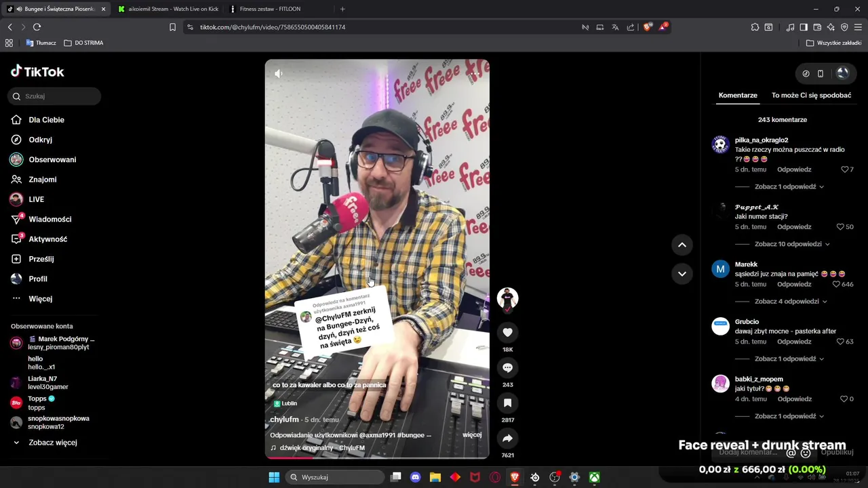This screenshot has height=488, width=868.
Task: Open the DO STRIMA bookmarks folder
Action: coord(83,43)
